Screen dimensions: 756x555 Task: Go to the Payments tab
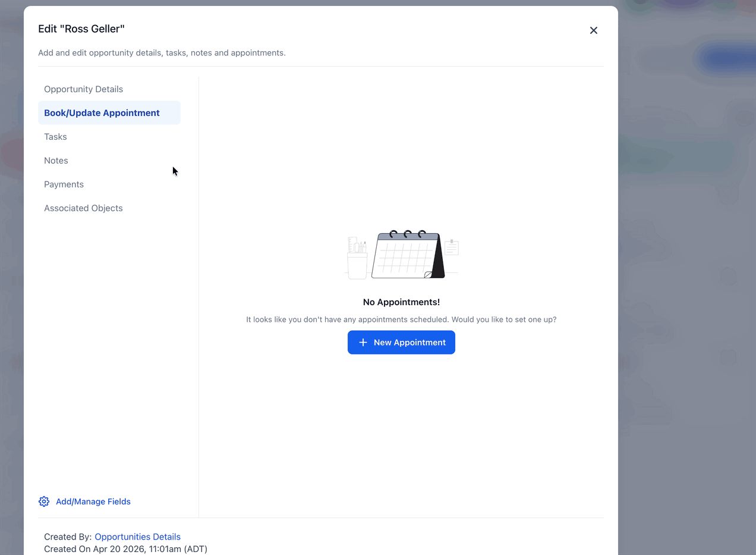109,184
